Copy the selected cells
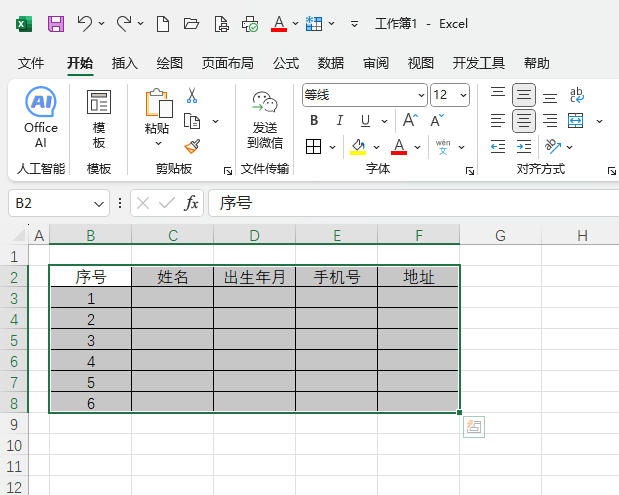The height and width of the screenshot is (495, 619). pos(192,121)
